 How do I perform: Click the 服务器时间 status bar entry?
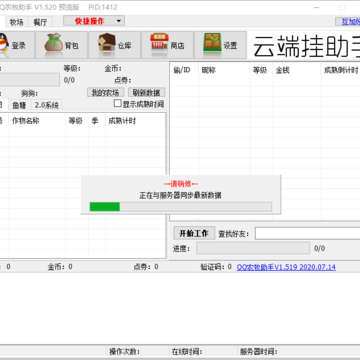[259, 352]
